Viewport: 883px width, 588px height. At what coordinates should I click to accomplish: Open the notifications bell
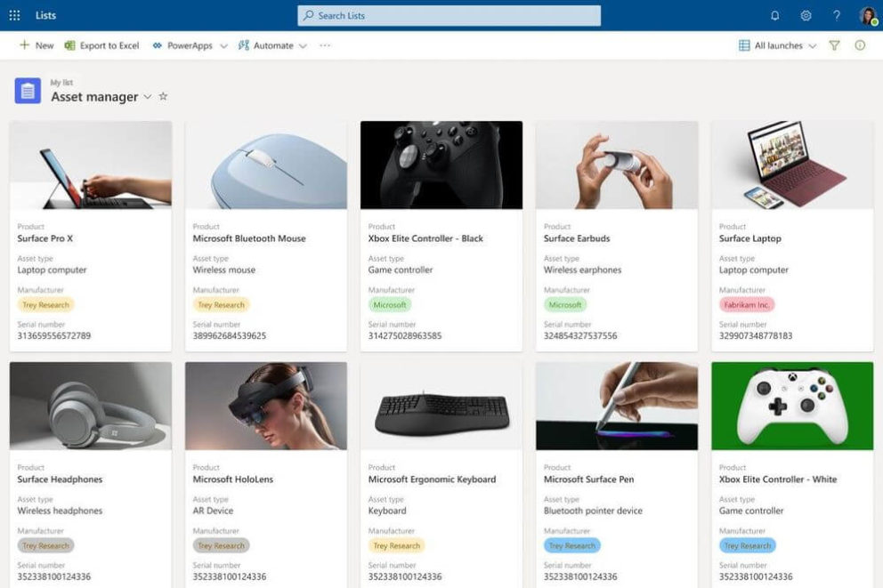774,15
